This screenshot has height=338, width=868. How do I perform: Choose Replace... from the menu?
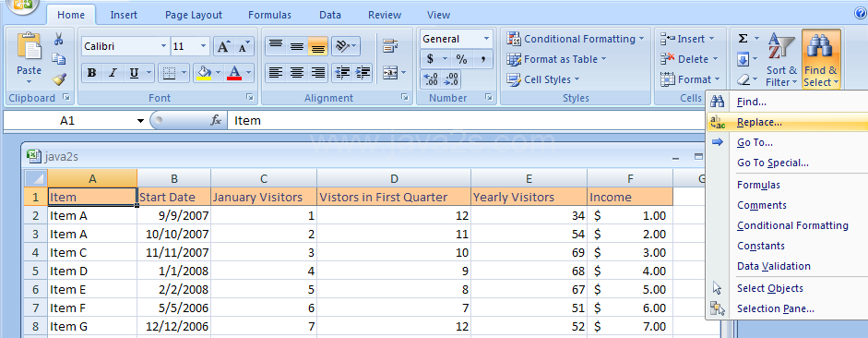click(787, 123)
